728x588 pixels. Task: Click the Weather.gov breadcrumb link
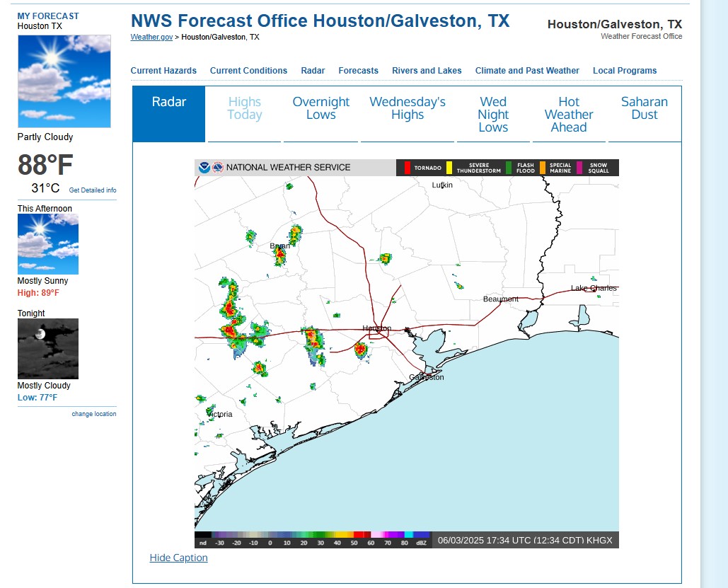pos(151,37)
